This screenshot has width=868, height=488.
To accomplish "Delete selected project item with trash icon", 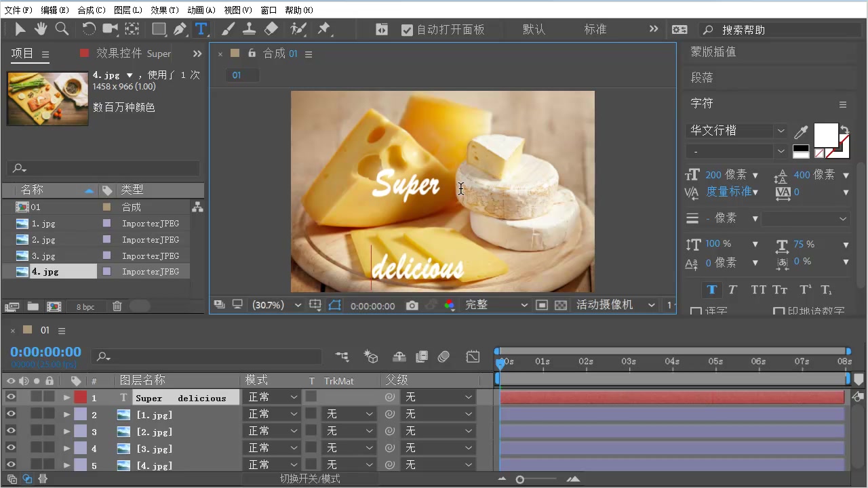I will click(x=117, y=307).
